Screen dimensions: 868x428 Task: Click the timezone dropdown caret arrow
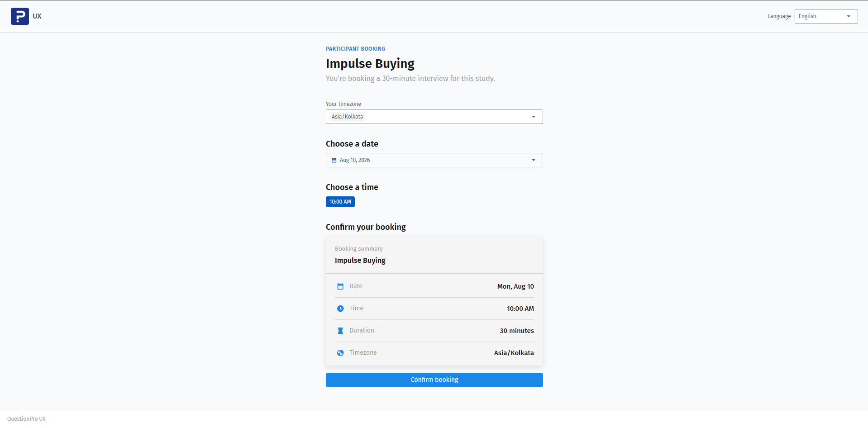click(534, 117)
